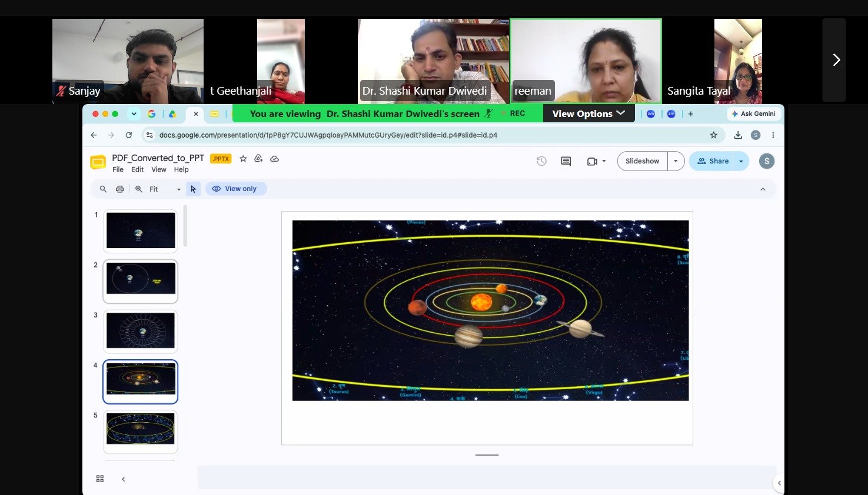Viewport: 868px width, 495px height.
Task: Select Sanjay's video tile
Action: [128, 61]
